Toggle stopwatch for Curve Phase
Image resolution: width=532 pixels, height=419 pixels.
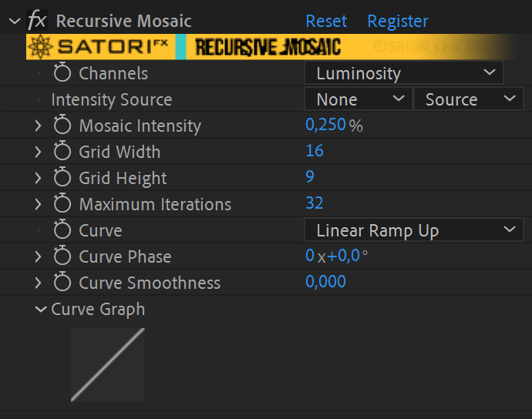(x=62, y=255)
